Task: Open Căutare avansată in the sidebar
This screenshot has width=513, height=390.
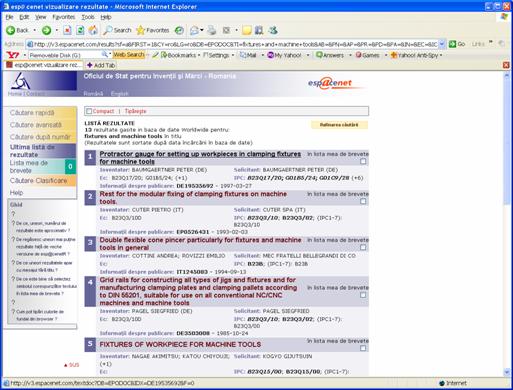Action: click(x=36, y=125)
